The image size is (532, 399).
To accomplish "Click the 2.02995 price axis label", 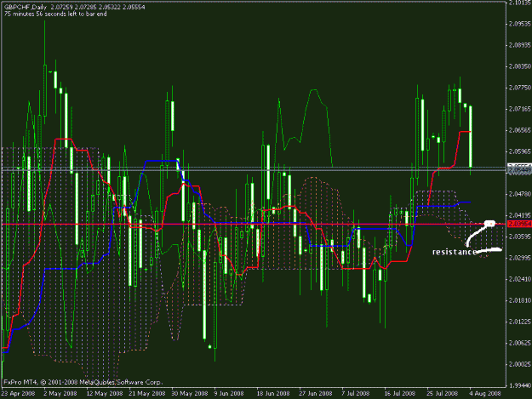I will click(520, 258).
